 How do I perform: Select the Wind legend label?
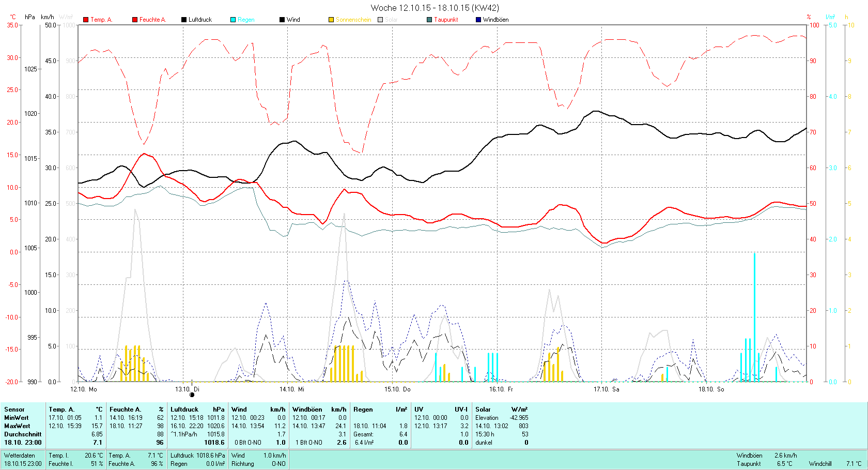[x=293, y=20]
